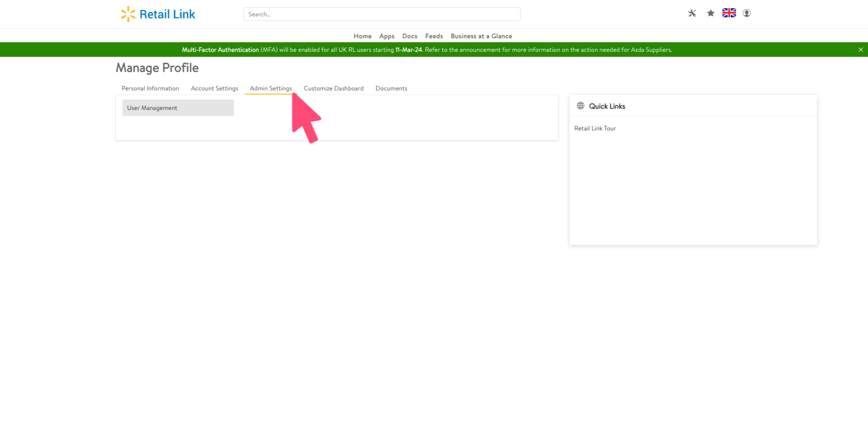Image resolution: width=868 pixels, height=448 pixels.
Task: Click the Retail Link spark logo
Action: click(x=128, y=14)
